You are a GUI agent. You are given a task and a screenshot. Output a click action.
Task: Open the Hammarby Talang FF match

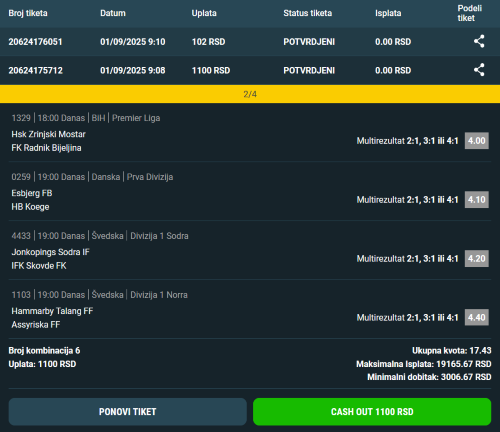coord(52,311)
